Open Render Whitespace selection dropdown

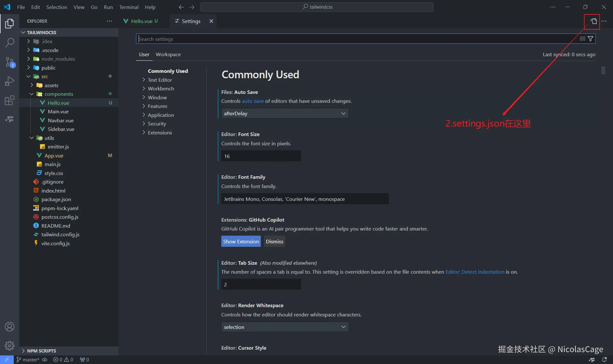(x=284, y=327)
